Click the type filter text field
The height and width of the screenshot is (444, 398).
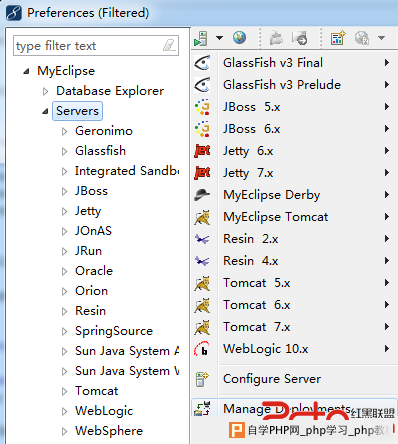click(x=96, y=45)
